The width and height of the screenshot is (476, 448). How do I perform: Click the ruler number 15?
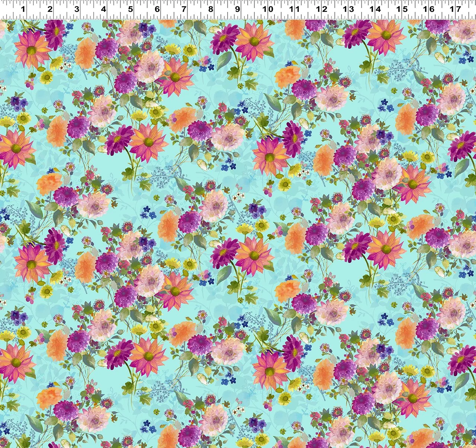click(402, 9)
